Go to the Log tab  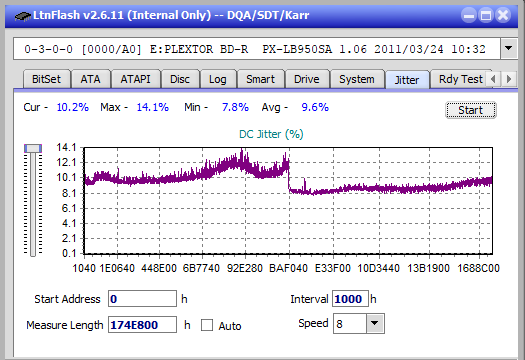[218, 79]
